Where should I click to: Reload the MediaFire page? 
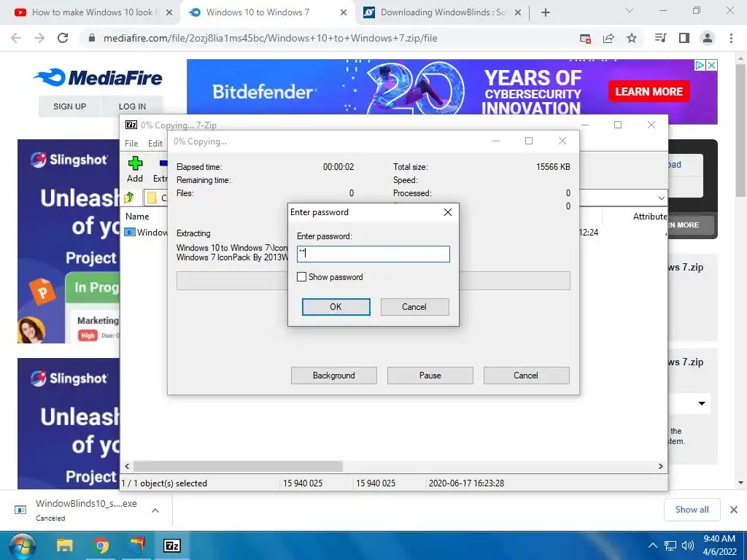coord(63,38)
